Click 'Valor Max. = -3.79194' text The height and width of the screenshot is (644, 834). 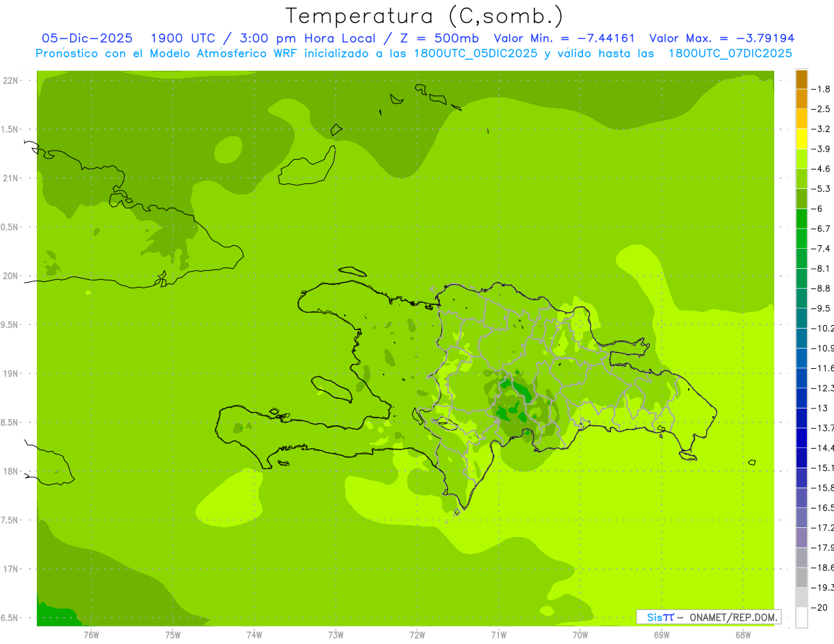721,38
